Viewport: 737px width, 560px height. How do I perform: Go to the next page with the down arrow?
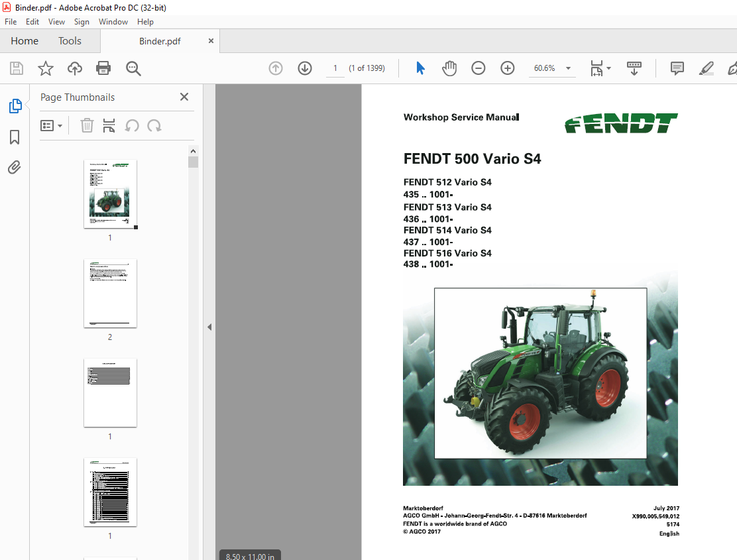[305, 68]
